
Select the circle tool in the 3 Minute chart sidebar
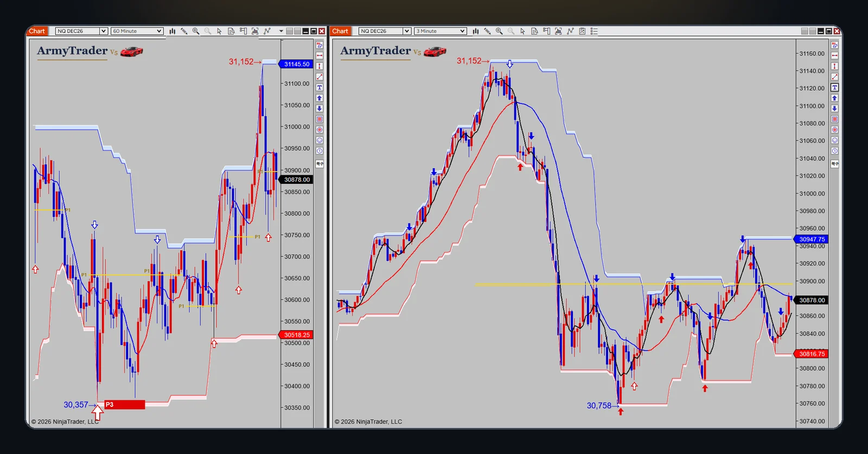point(835,130)
